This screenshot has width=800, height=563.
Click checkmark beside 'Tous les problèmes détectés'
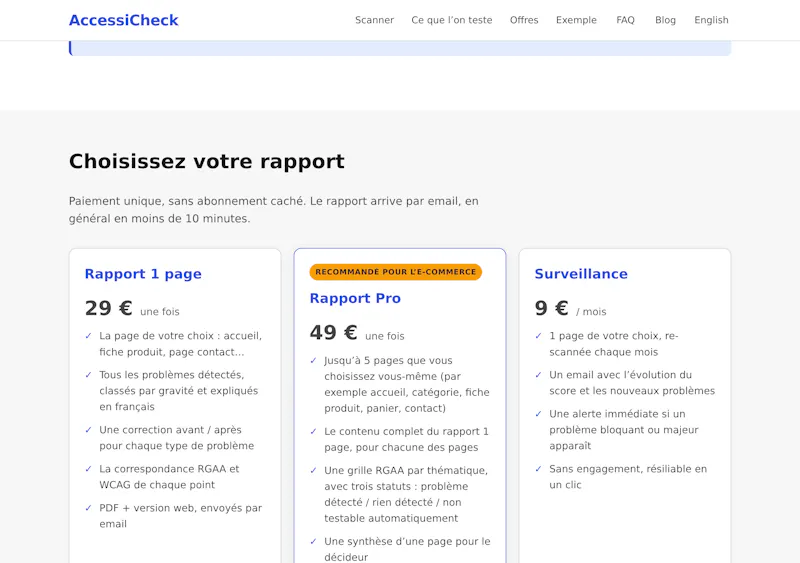88,375
